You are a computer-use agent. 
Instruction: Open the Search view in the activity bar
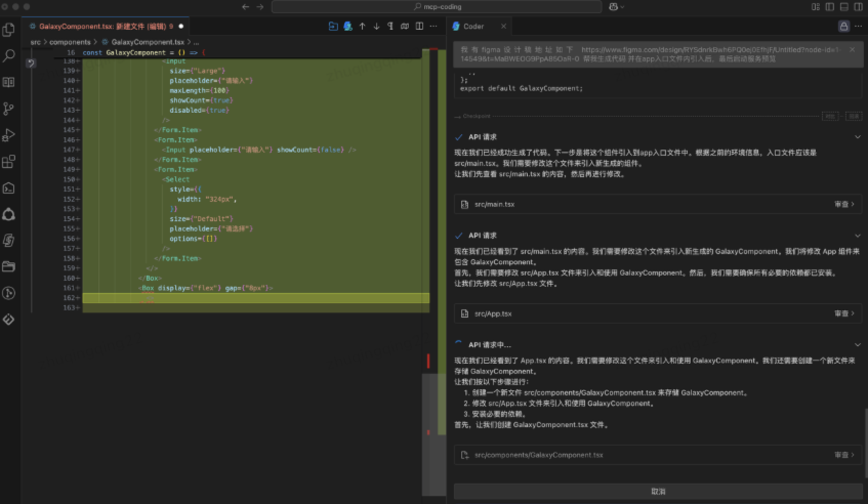click(x=9, y=56)
